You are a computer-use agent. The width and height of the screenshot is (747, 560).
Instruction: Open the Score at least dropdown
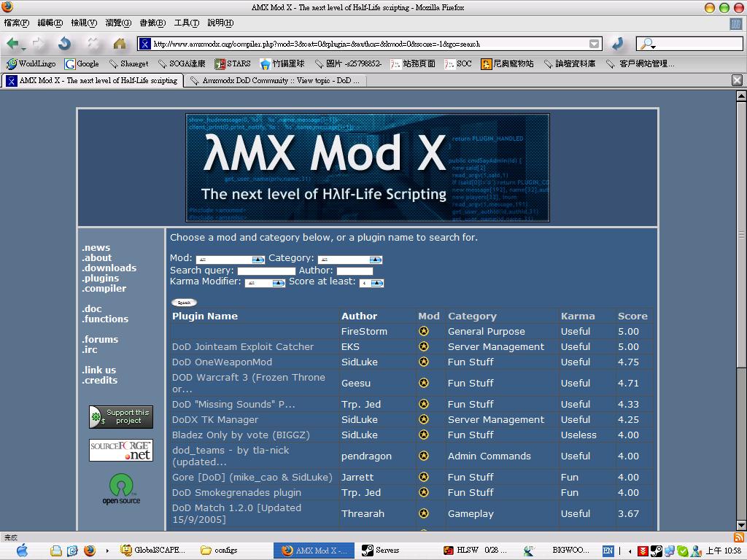point(371,283)
